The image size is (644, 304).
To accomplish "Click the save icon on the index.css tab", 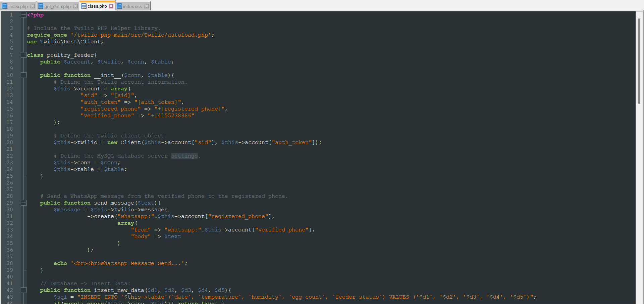I will coord(119,6).
